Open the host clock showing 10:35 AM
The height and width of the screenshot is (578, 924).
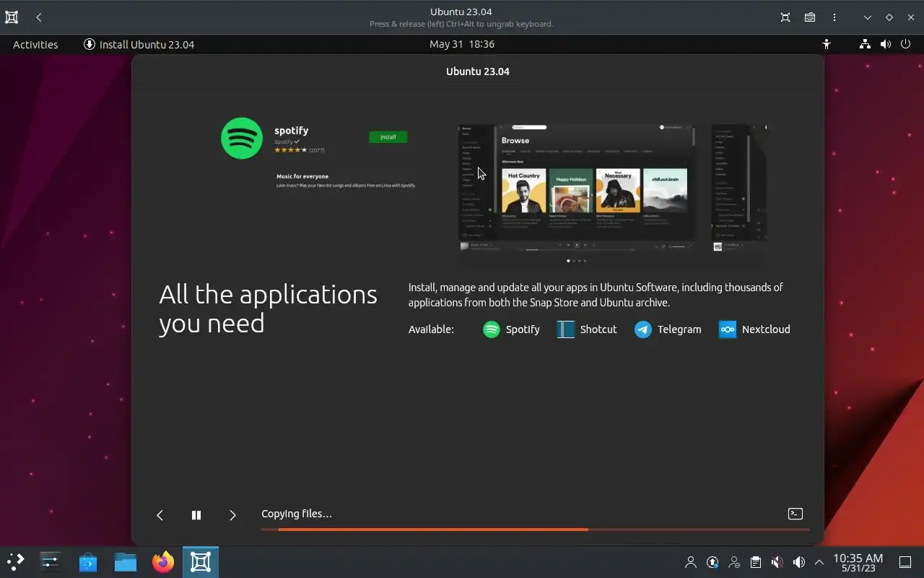pos(858,562)
